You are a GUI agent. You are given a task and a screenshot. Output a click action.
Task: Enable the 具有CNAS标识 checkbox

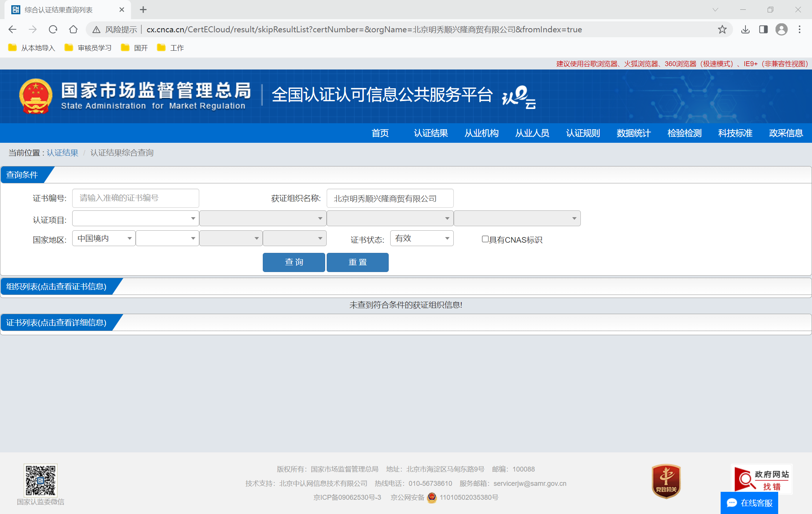[x=485, y=239]
